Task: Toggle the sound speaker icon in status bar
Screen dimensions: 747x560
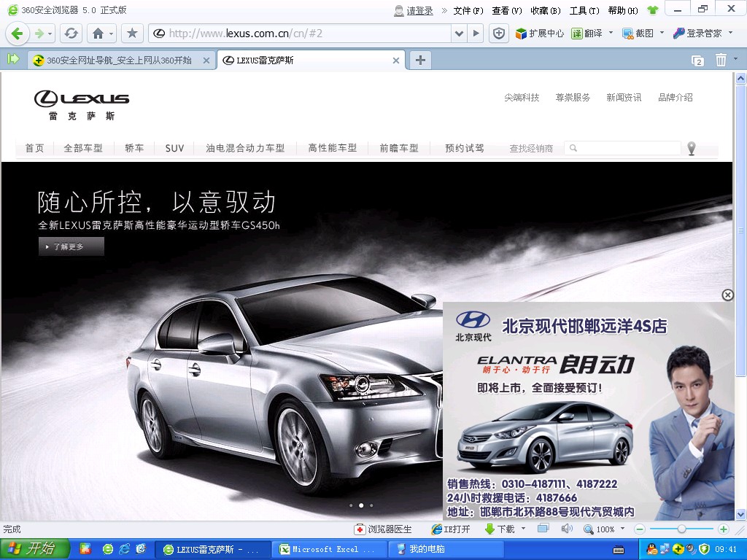Action: point(566,529)
